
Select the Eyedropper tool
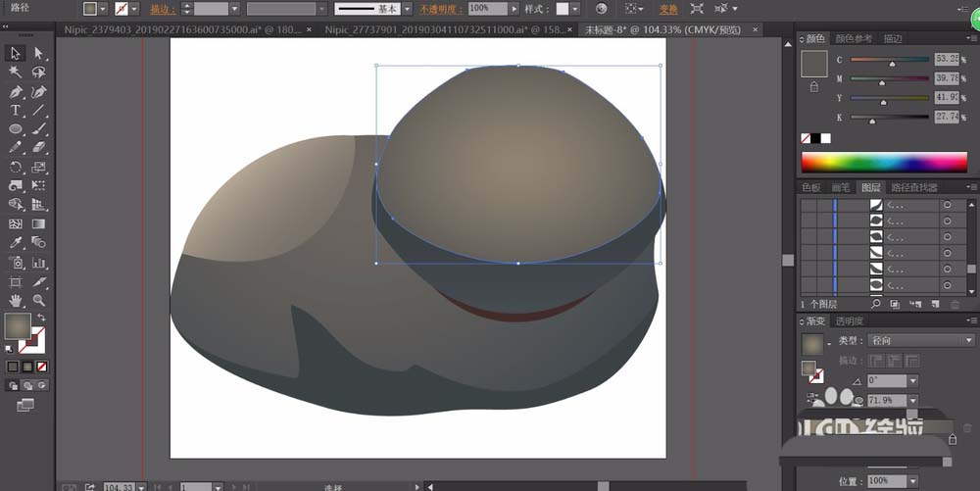coord(16,242)
